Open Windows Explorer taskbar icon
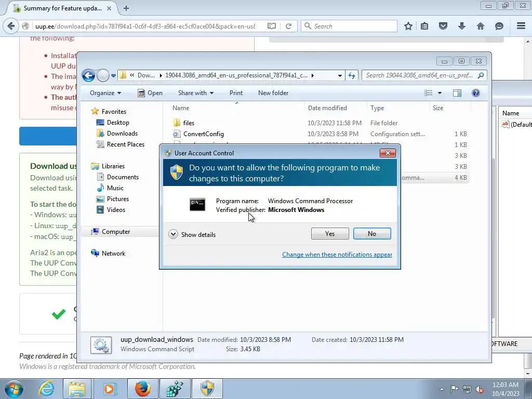 pyautogui.click(x=77, y=389)
